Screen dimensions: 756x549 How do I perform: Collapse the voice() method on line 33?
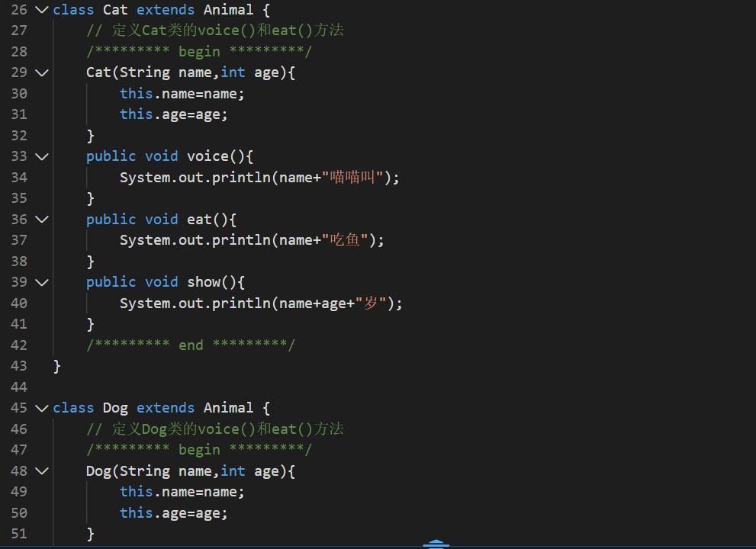(x=42, y=156)
